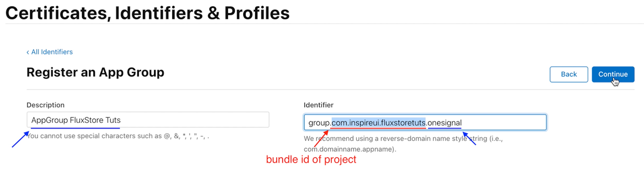Click the Continue button
Viewport: 644px width, 171px height.
[x=613, y=74]
